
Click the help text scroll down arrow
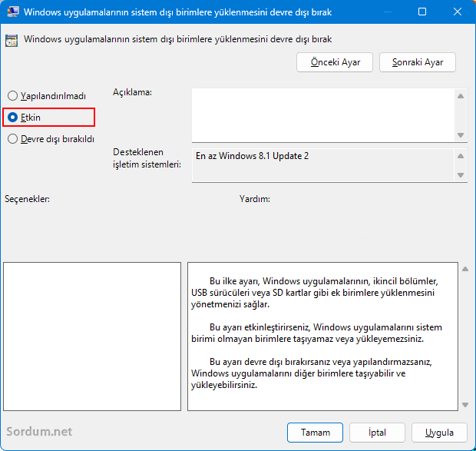pos(464,405)
